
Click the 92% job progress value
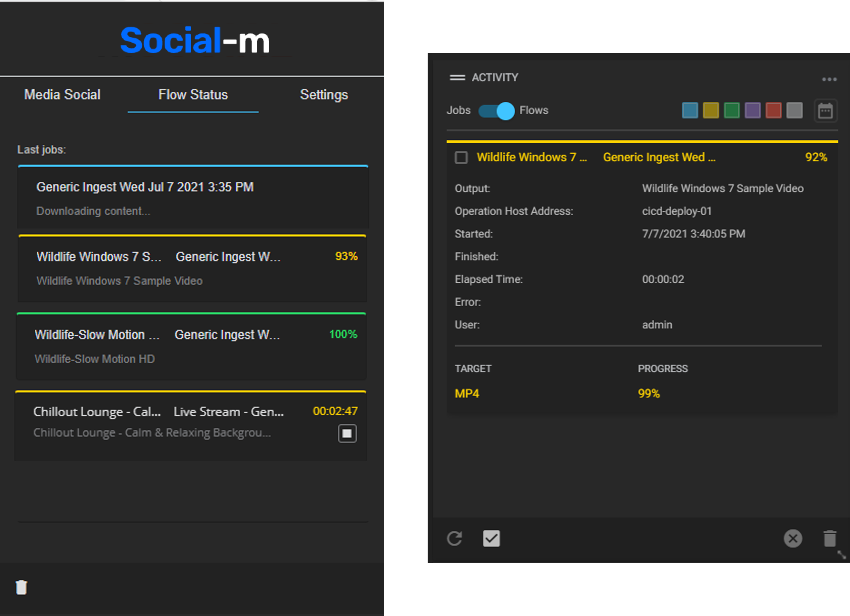[816, 157]
